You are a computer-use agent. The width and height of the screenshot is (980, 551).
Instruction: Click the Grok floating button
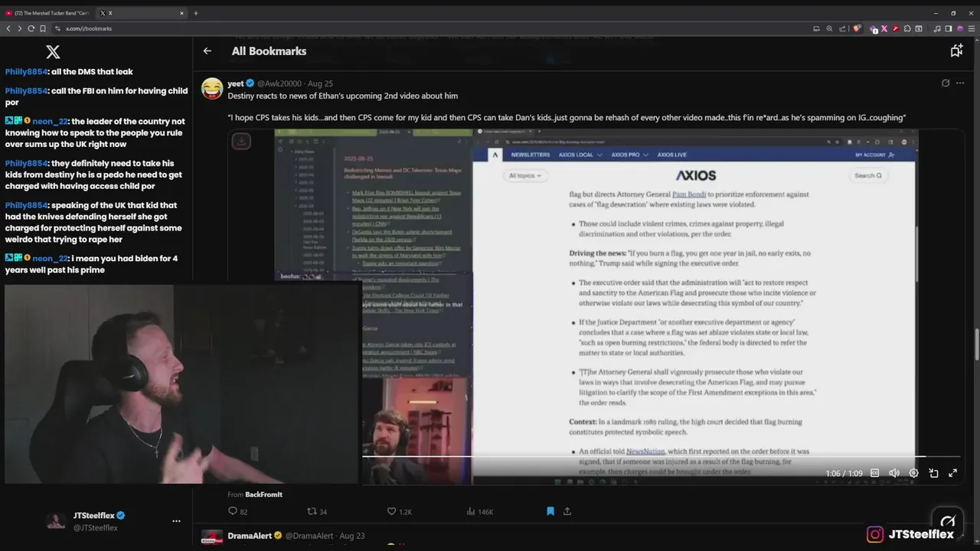pyautogui.click(x=948, y=522)
